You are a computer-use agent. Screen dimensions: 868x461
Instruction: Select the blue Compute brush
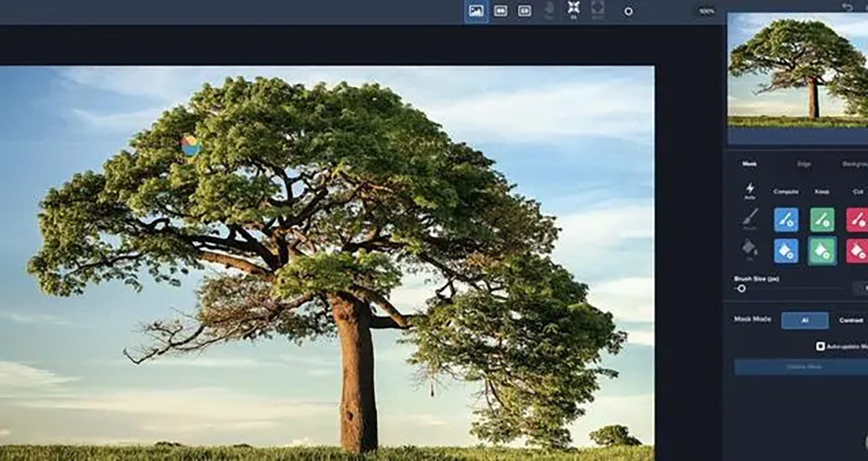[786, 220]
